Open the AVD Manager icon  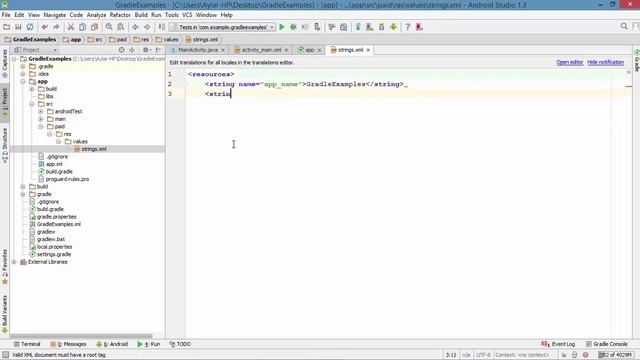pos(370,27)
